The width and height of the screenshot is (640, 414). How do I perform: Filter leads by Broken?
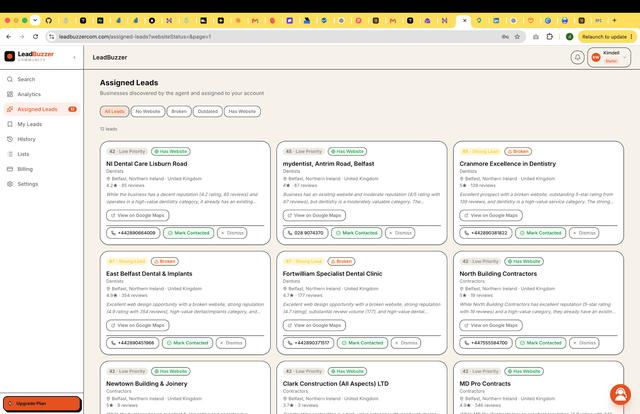[x=179, y=111]
